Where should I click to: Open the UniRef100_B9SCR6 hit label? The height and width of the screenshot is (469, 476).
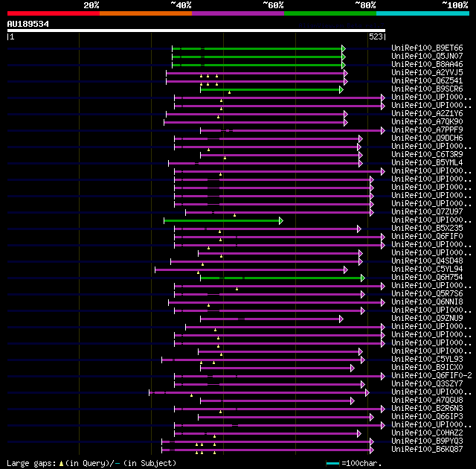pyautogui.click(x=427, y=89)
